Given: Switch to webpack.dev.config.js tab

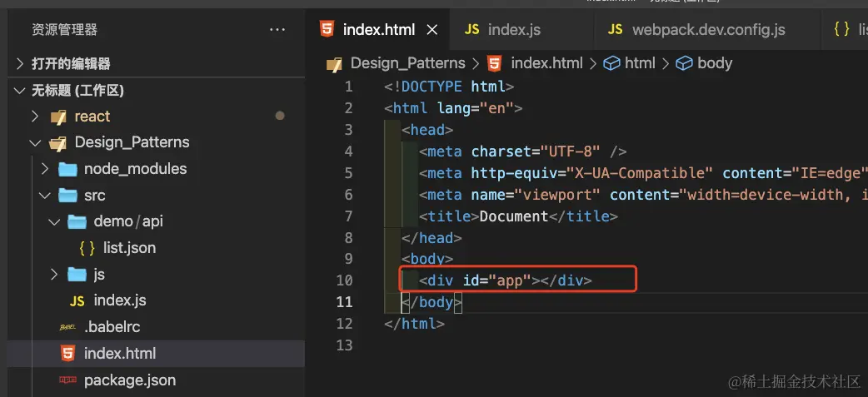Looking at the screenshot, I should [x=708, y=30].
